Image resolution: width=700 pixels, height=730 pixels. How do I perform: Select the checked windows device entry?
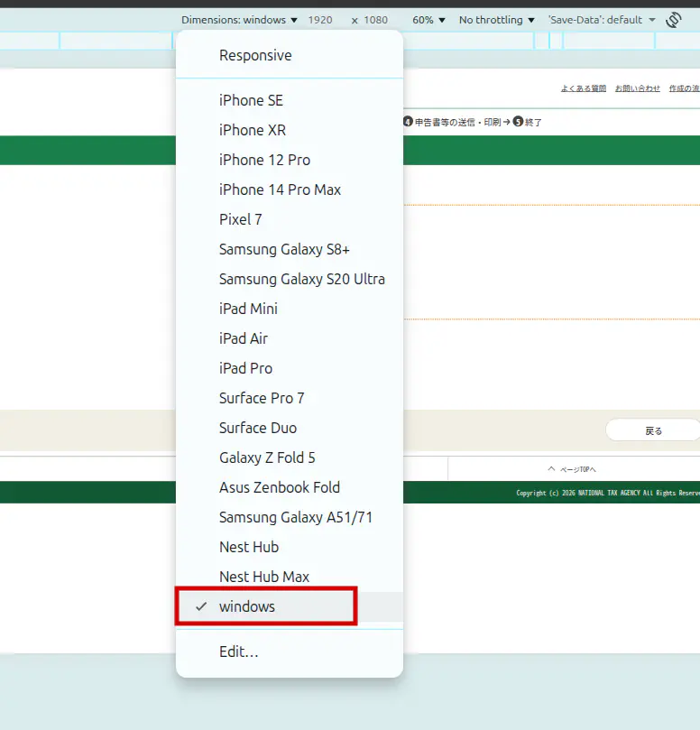[x=247, y=606]
